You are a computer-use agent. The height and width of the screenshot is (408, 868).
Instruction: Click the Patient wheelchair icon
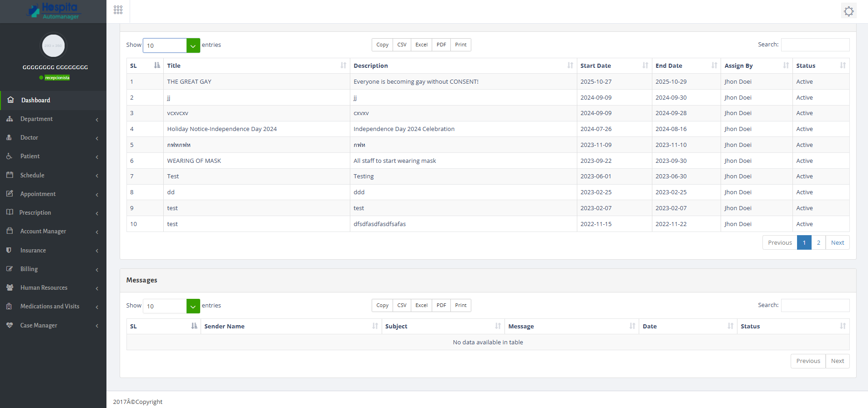pyautogui.click(x=9, y=156)
